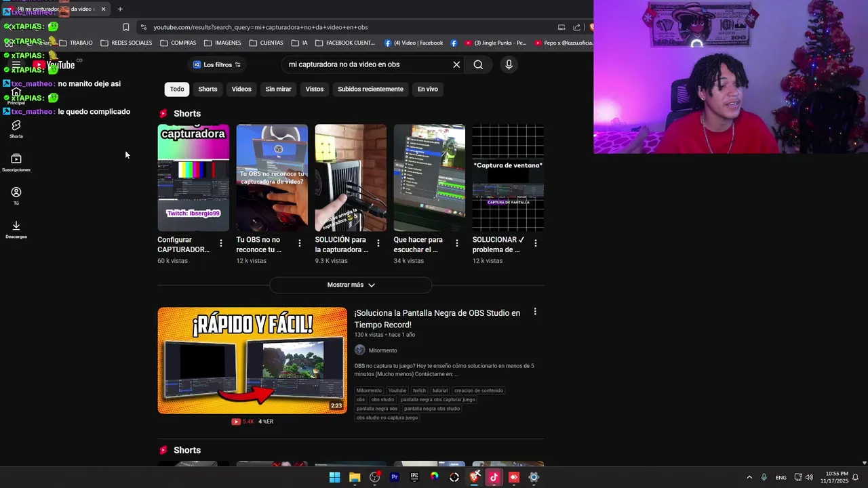Click the magnifier search button
868x488 pixels.
pyautogui.click(x=478, y=64)
